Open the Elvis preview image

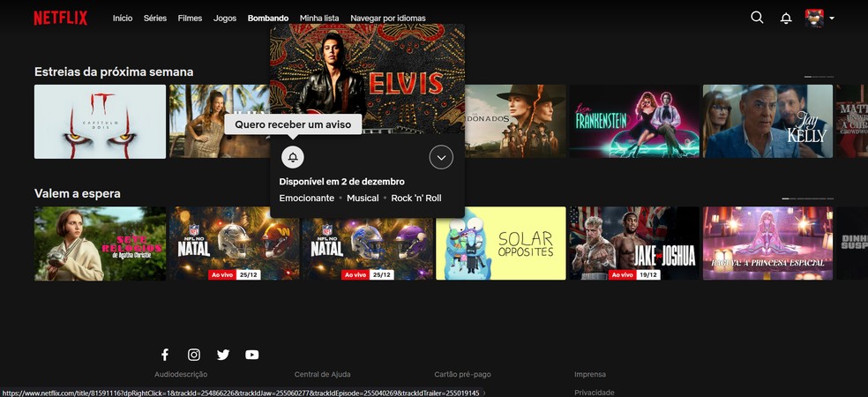pyautogui.click(x=368, y=78)
